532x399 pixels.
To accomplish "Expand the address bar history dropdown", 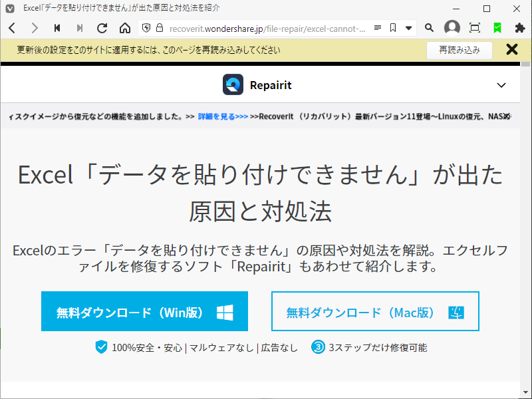I will 408,28.
